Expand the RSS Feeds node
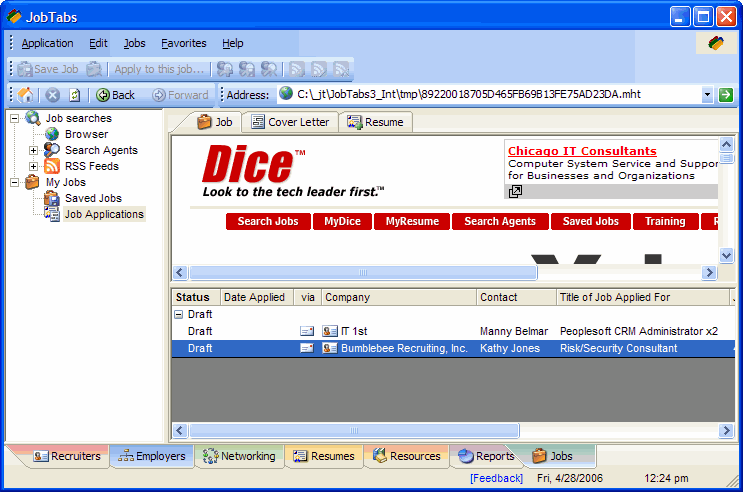This screenshot has height=492, width=743. pyautogui.click(x=33, y=166)
